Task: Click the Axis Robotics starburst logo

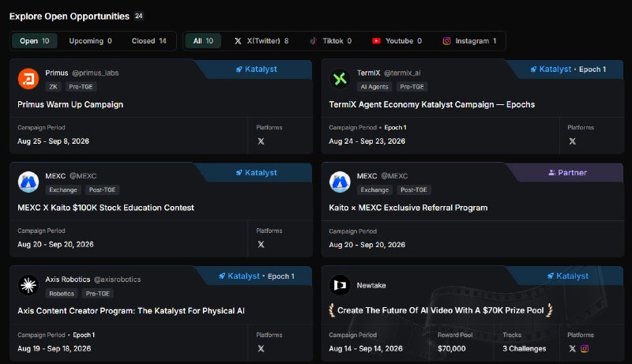Action: (28, 285)
